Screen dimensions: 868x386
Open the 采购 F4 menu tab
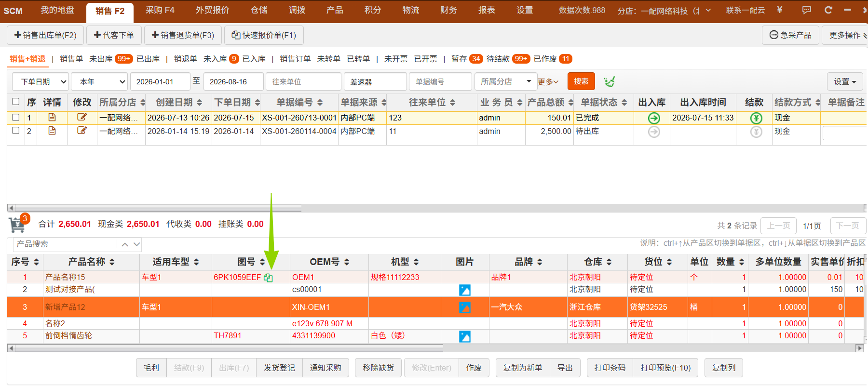[x=160, y=10]
